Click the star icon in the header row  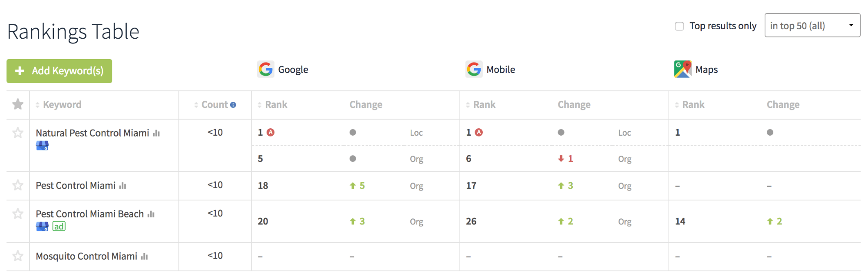coord(18,104)
